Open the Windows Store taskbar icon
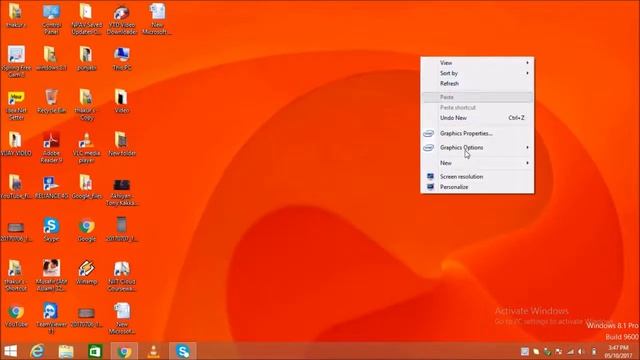 coord(95,351)
